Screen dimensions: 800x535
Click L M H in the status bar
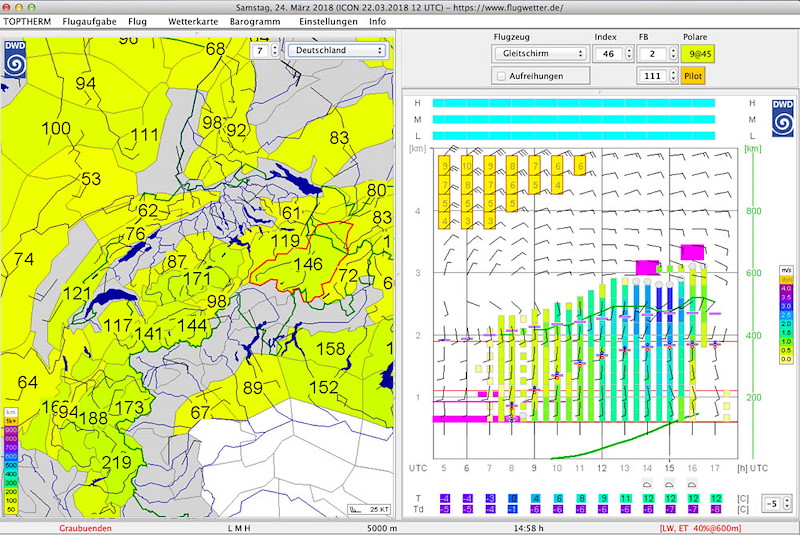click(239, 528)
